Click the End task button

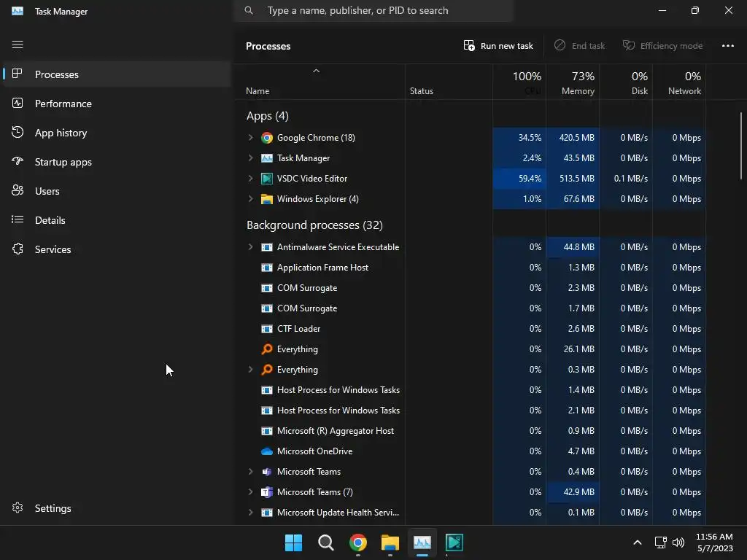coord(579,46)
